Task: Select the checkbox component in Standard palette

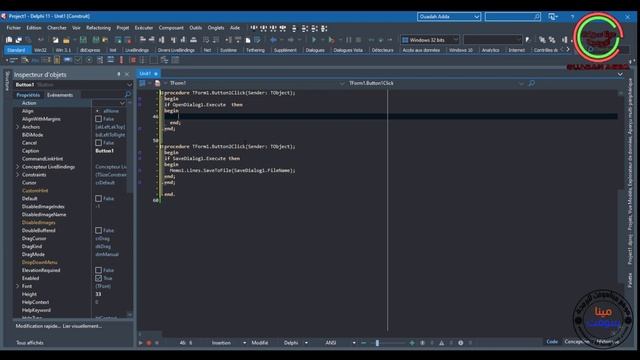Action: coord(78,60)
